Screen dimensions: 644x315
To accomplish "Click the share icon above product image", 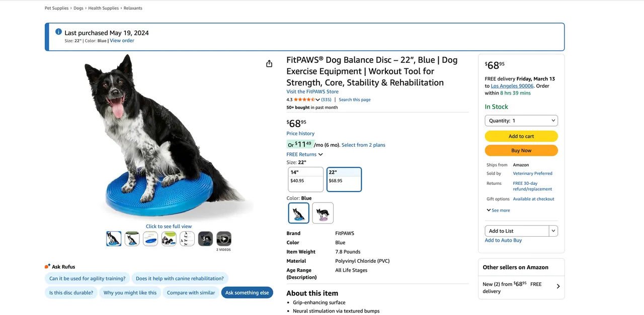I will point(269,64).
